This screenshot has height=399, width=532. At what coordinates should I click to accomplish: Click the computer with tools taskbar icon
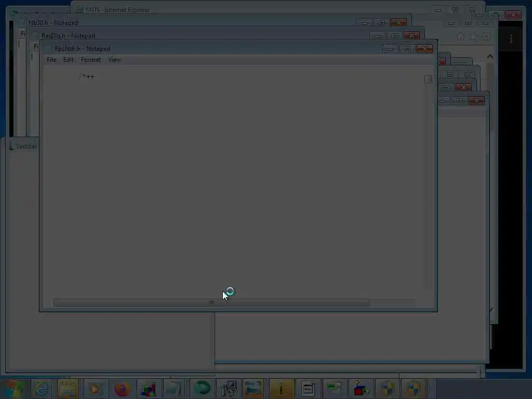(229, 389)
